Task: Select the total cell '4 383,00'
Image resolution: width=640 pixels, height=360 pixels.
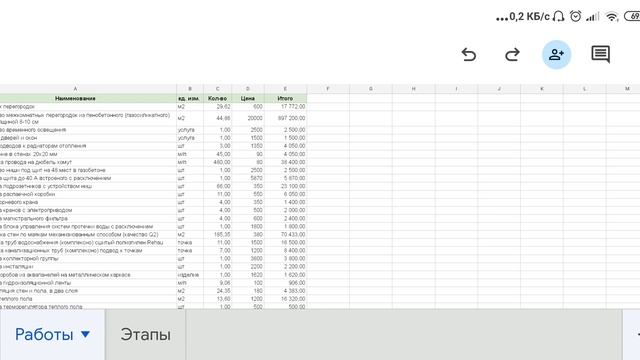Action: [x=285, y=291]
